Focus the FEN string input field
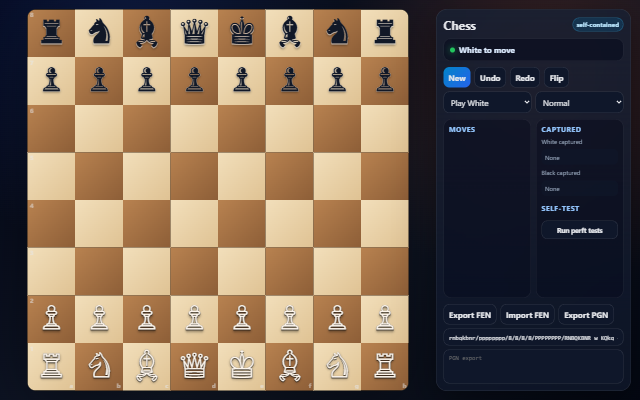This screenshot has width=640, height=400. (533, 338)
